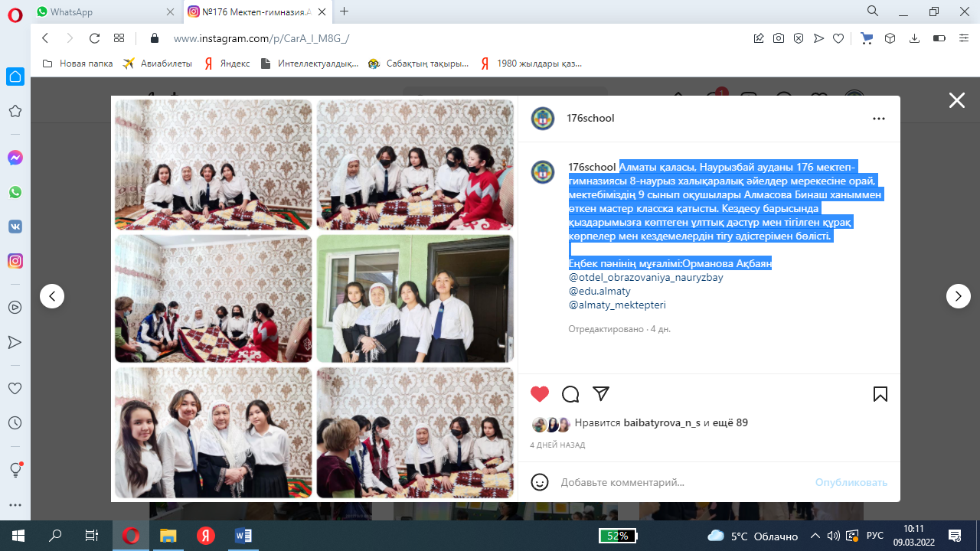Go to previous post with left arrow
Screen dimensions: 980x551
pos(52,296)
